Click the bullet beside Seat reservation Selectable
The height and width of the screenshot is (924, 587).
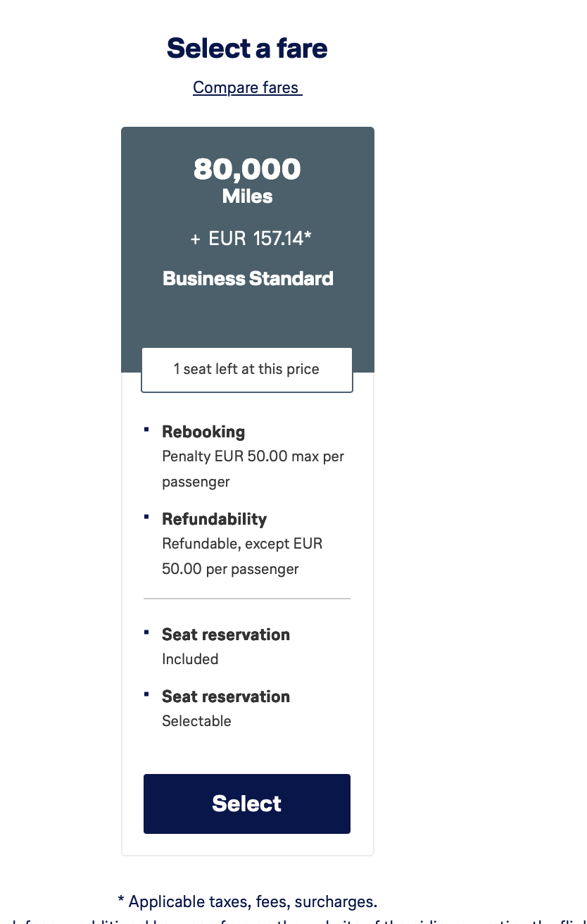point(146,694)
